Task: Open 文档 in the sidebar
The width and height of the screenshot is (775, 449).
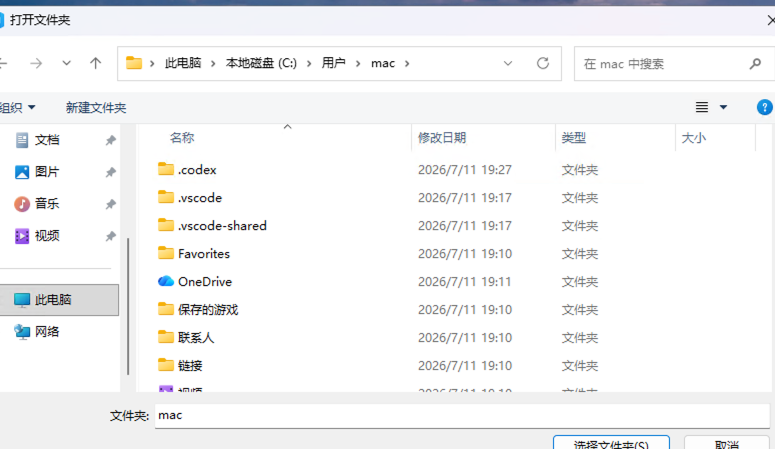Action: tap(47, 140)
